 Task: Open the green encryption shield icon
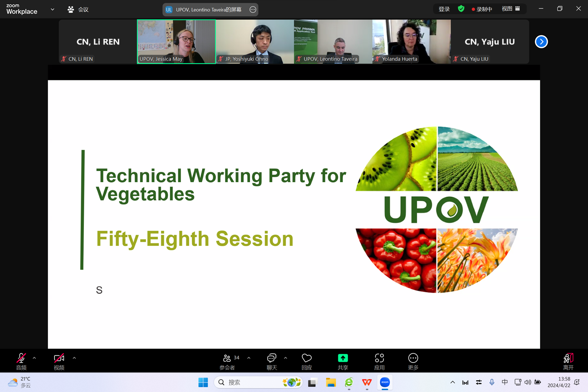coord(461,9)
